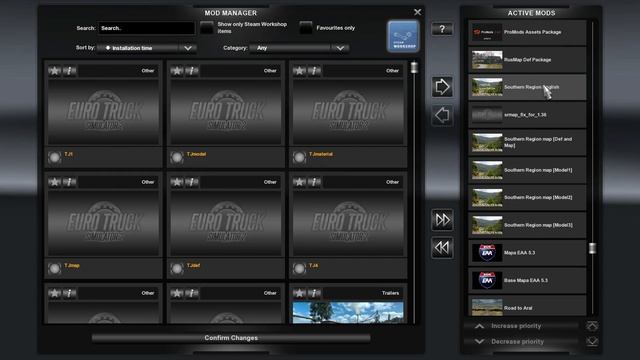Favourite the T.Jmaterial mod with star
Viewport: 640px width, 360px height.
pyautogui.click(x=299, y=71)
